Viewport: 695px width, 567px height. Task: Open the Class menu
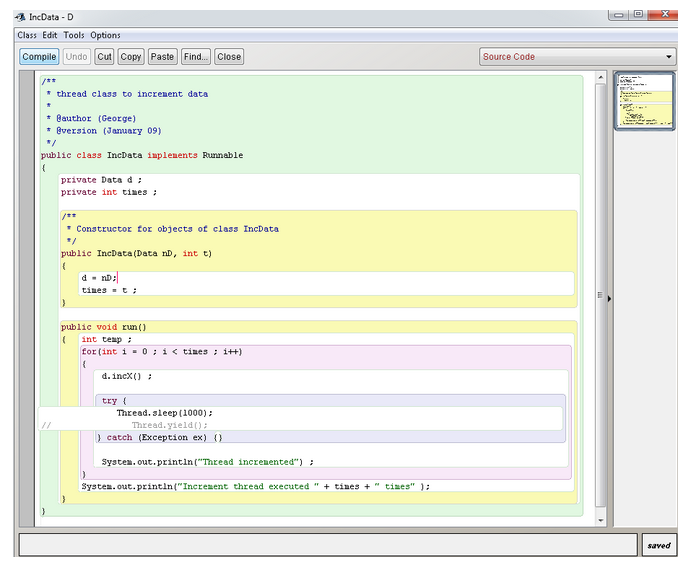[x=27, y=35]
